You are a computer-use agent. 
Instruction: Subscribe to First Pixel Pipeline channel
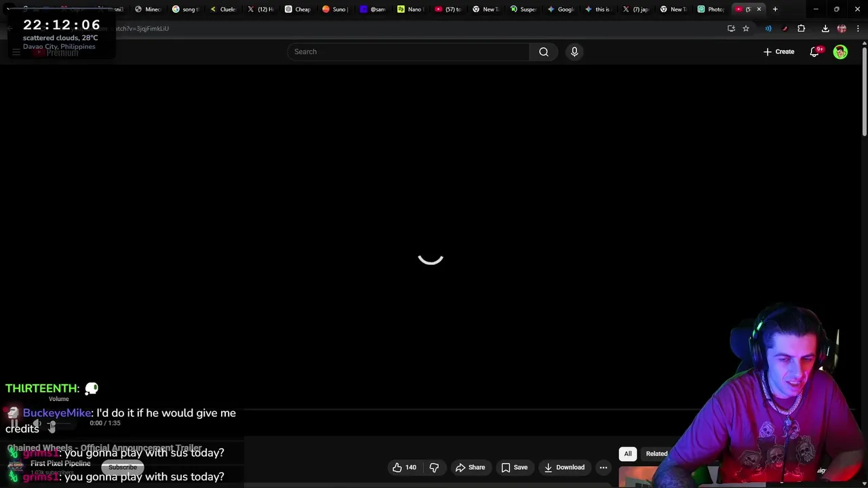(x=123, y=467)
